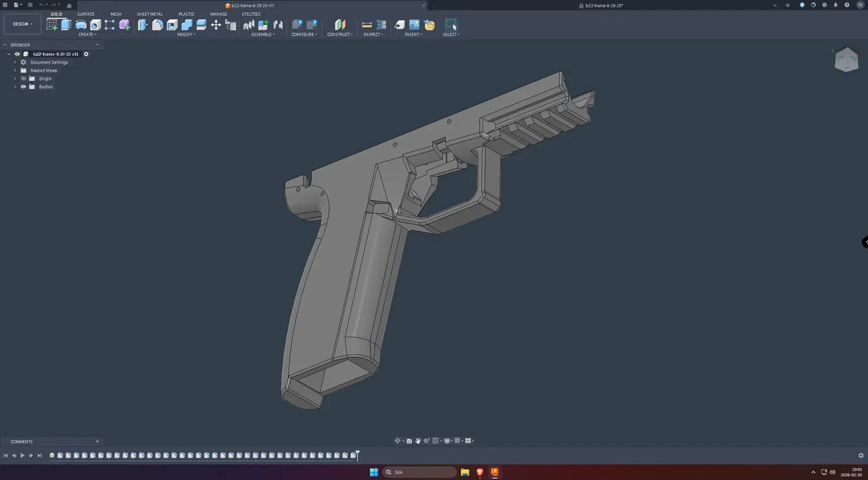Switch to the PLASTIC tab

coord(187,14)
